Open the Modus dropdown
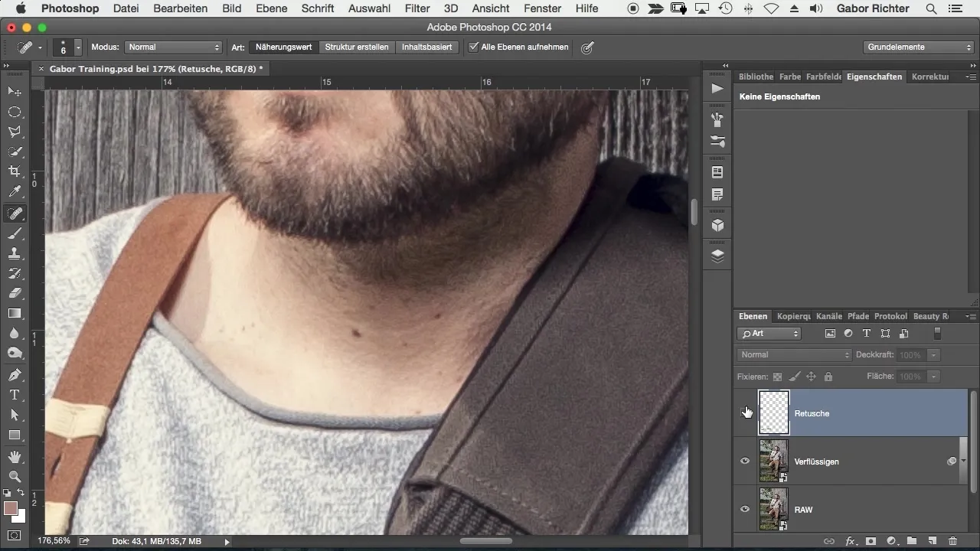The width and height of the screenshot is (980, 551). click(x=173, y=47)
